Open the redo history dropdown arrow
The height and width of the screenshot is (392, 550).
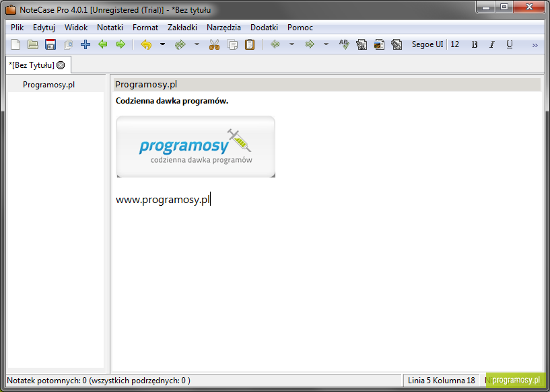[x=197, y=44]
